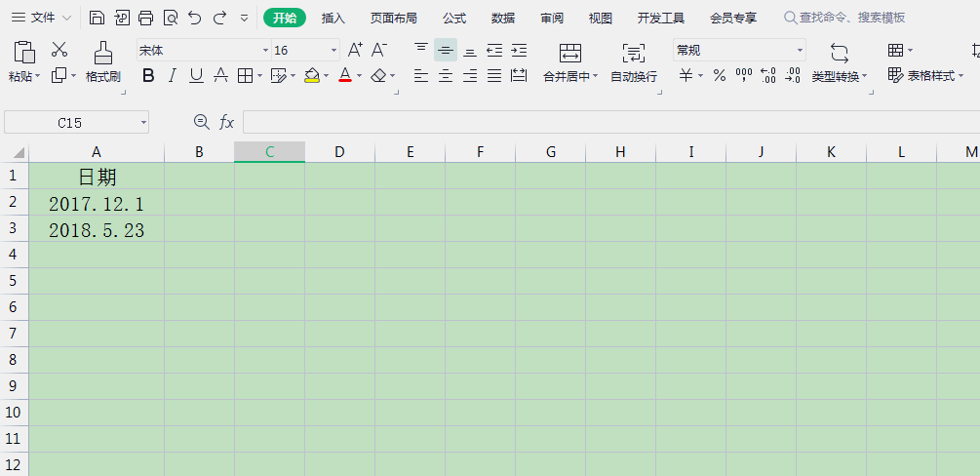Justify text alignment
Viewport: 980px width, 476px height.
[494, 76]
